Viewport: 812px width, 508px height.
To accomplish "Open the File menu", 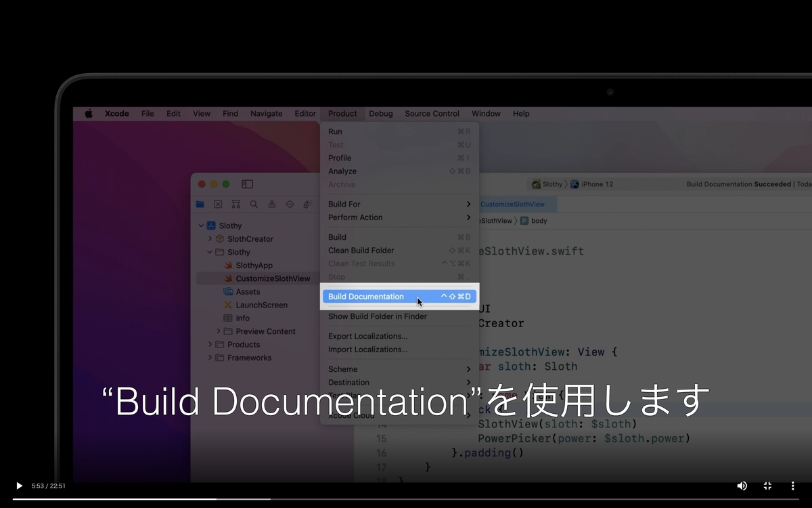I will point(148,114).
